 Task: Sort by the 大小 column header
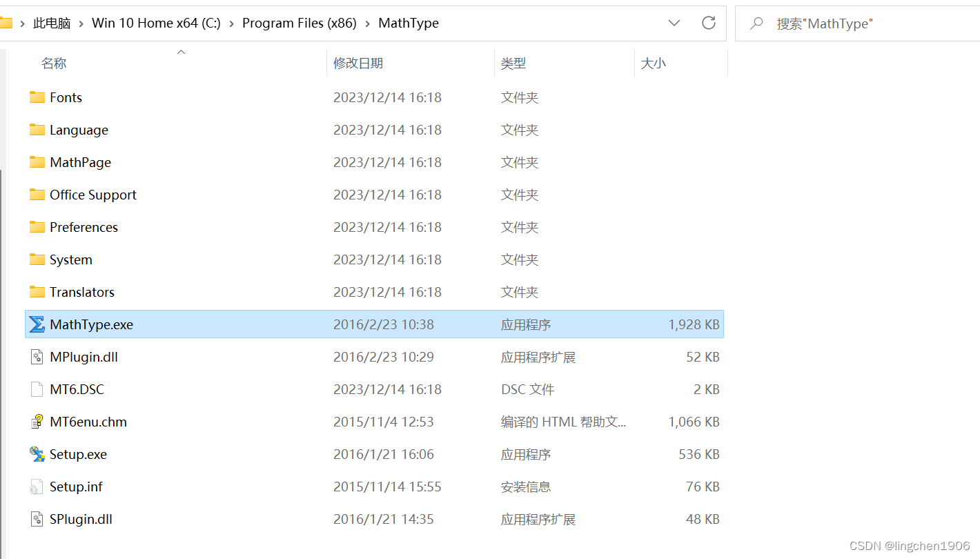tap(654, 63)
